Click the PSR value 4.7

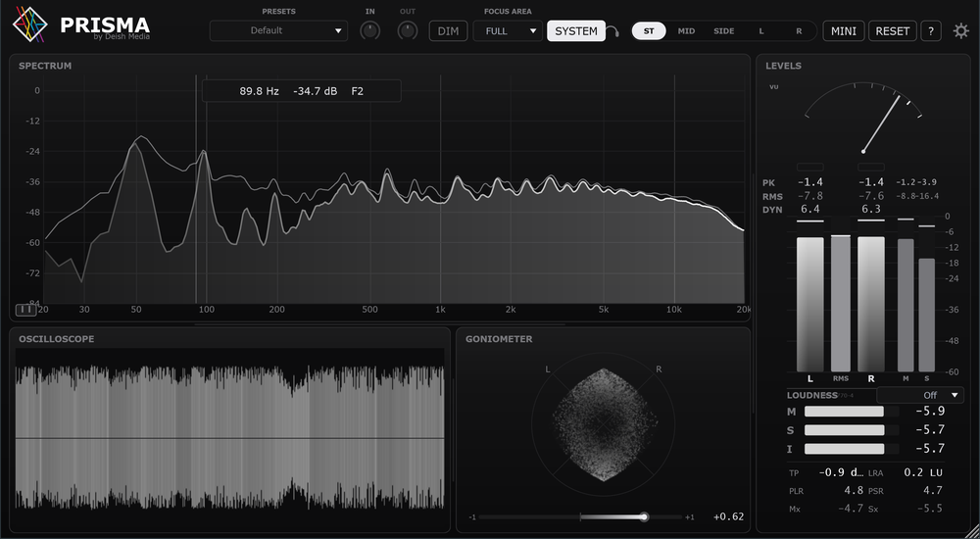[x=933, y=491]
